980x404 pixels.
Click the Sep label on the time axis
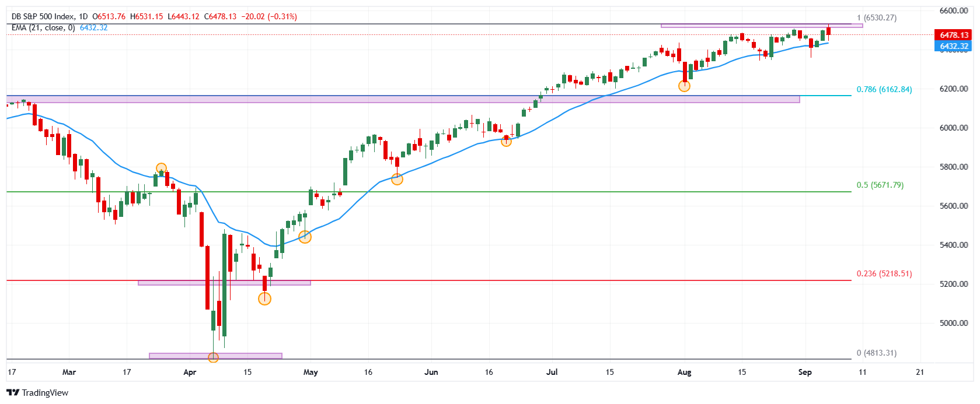[x=804, y=372]
